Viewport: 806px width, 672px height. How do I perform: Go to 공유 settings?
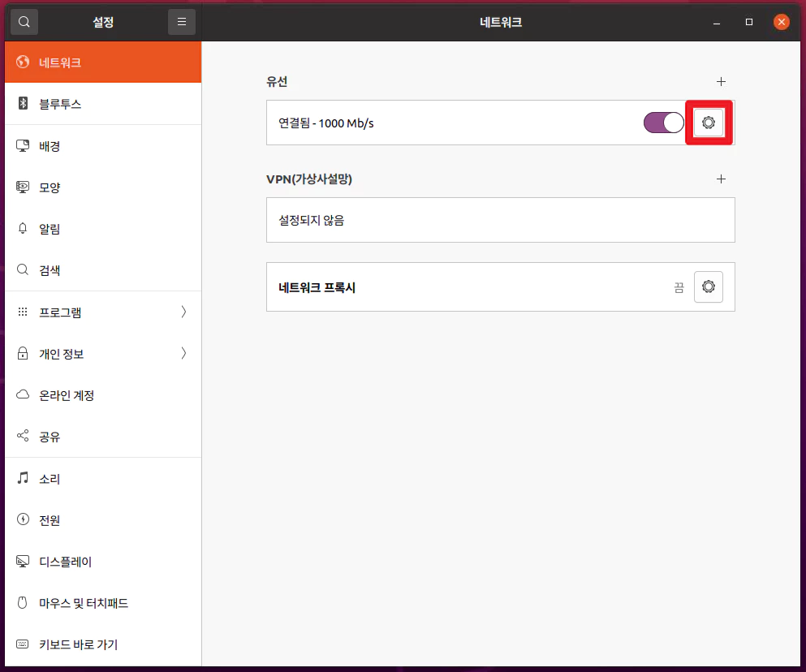[x=103, y=437]
